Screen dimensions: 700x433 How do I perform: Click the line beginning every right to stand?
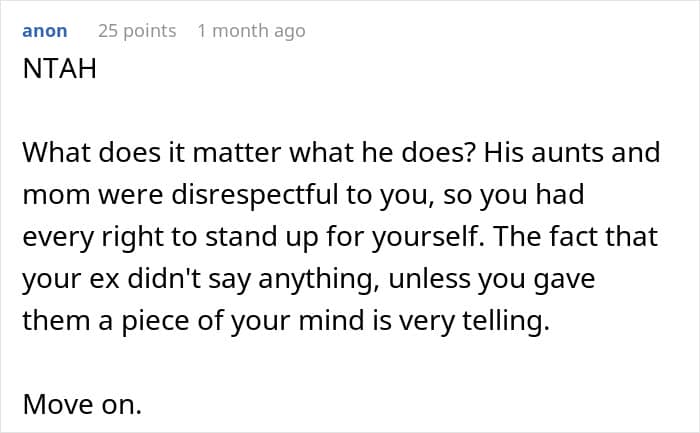pyautogui.click(x=340, y=237)
